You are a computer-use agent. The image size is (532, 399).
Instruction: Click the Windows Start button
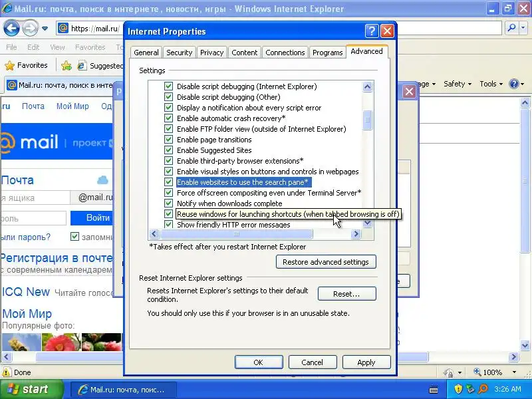tap(31, 389)
